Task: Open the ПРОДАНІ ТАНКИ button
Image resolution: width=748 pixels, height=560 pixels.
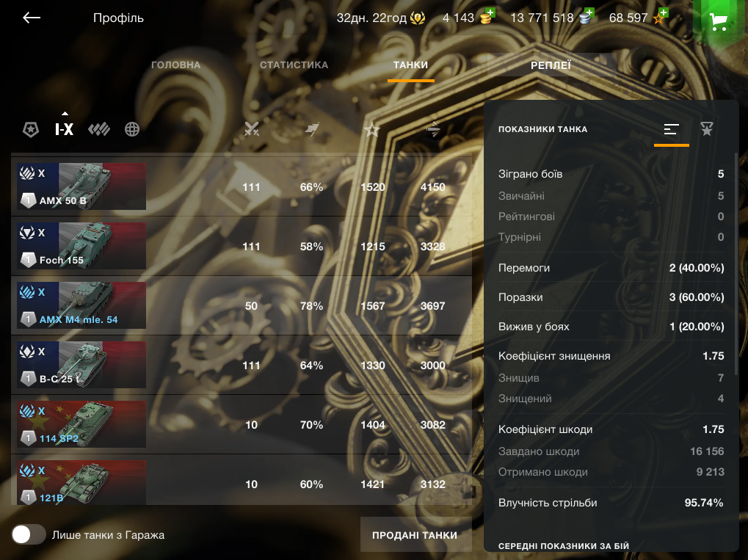Action: [415, 535]
